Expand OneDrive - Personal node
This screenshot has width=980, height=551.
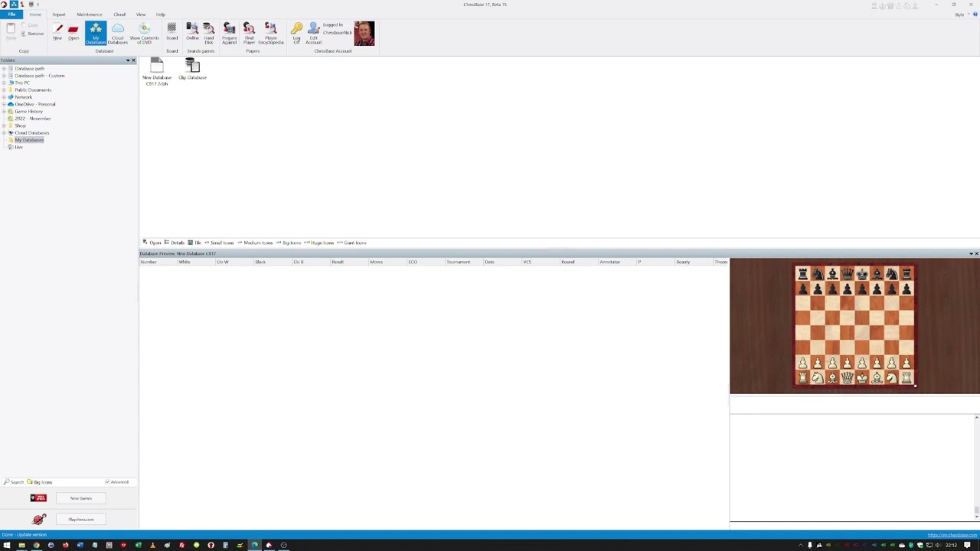click(x=4, y=104)
